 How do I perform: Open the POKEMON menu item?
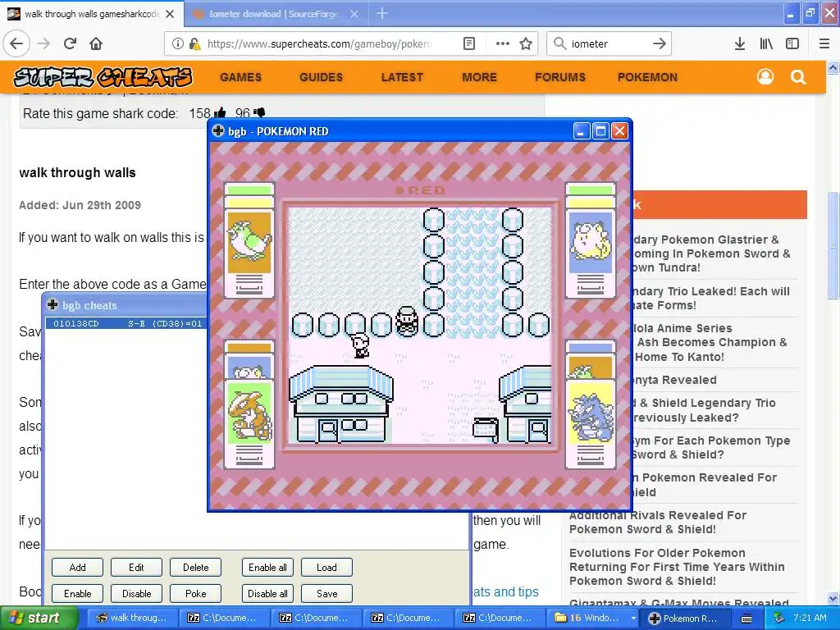647,77
